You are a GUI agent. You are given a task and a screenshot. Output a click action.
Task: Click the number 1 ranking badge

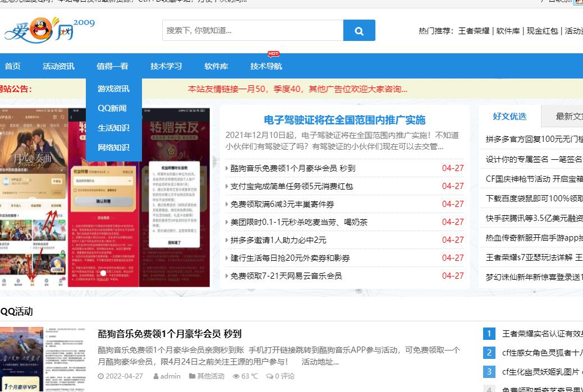coord(489,334)
